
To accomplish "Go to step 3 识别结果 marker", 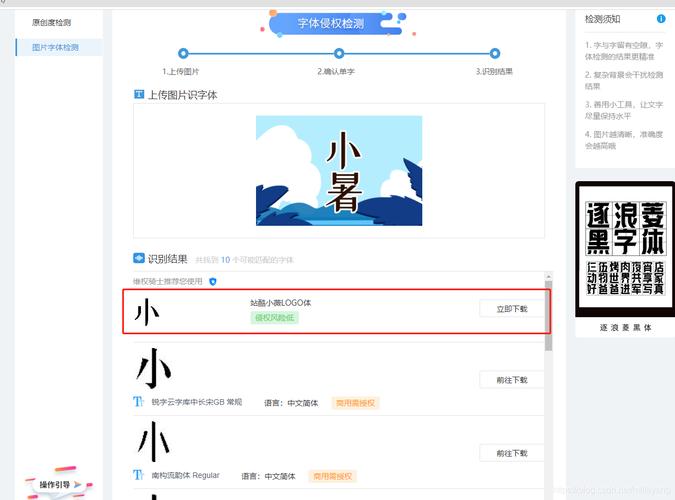I will pos(495,53).
